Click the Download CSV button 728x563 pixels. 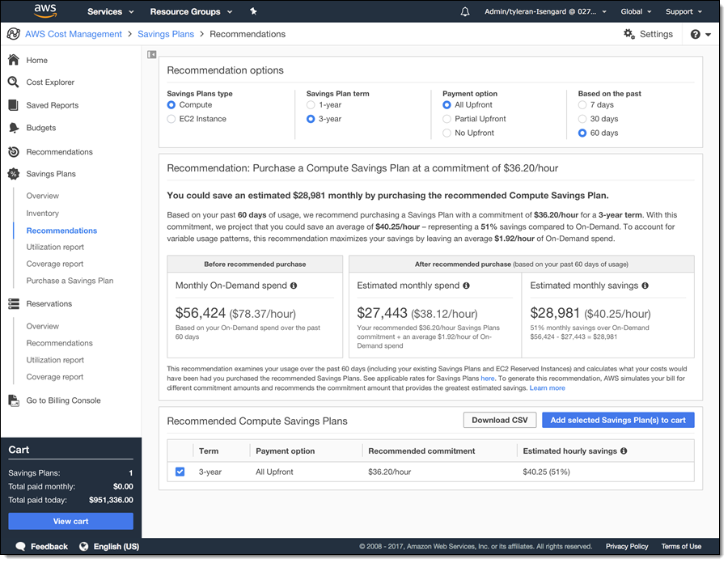coord(500,420)
